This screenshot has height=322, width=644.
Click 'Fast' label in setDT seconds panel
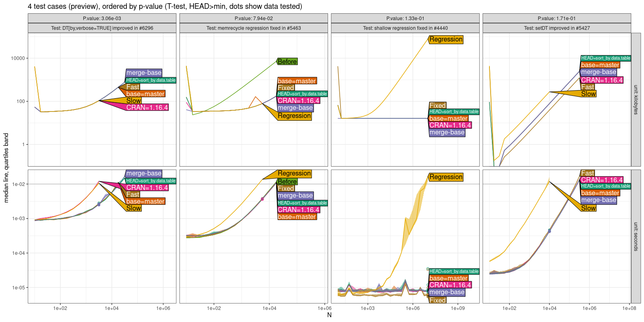click(x=588, y=173)
